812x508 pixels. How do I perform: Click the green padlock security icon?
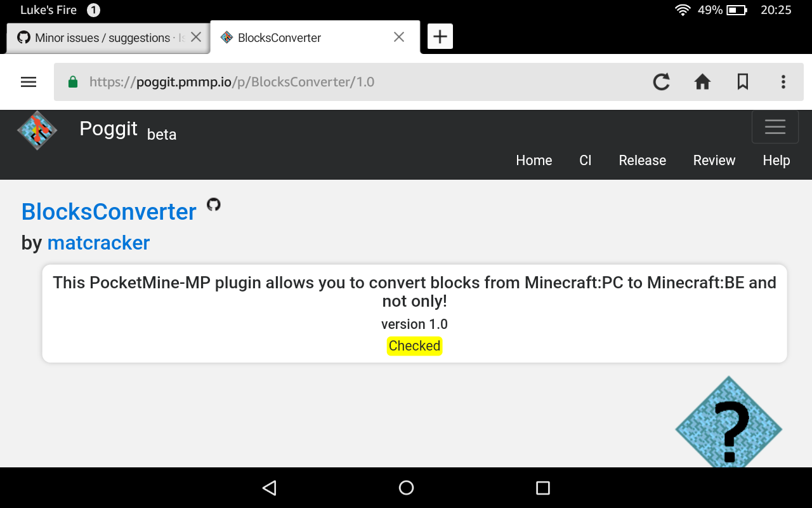(x=72, y=82)
